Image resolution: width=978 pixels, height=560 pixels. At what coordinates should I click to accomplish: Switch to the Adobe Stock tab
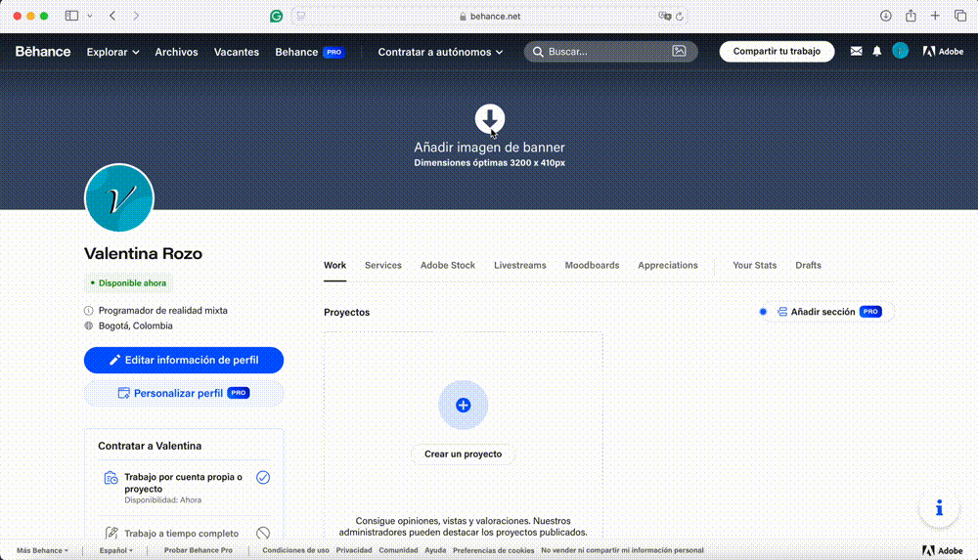pyautogui.click(x=448, y=265)
